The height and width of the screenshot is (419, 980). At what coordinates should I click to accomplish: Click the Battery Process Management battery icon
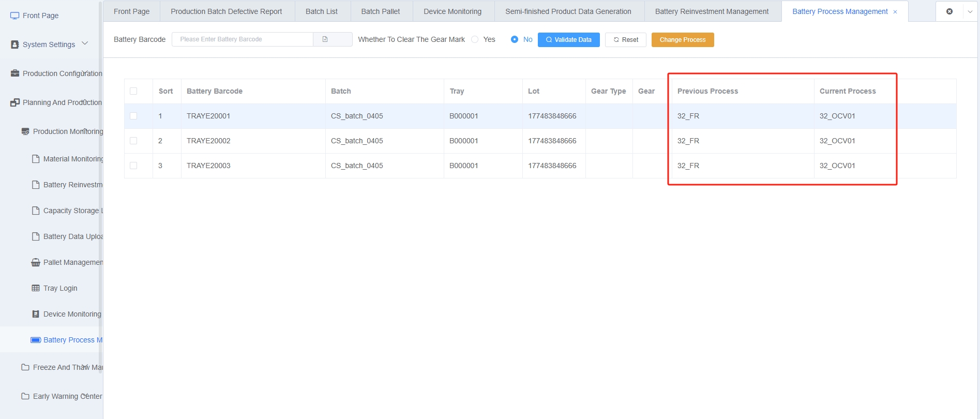pyautogui.click(x=36, y=340)
